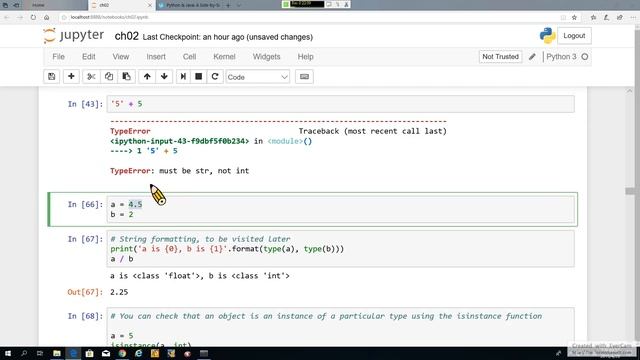Switch to the Python browser tab
The image size is (640, 360).
tap(189, 5)
